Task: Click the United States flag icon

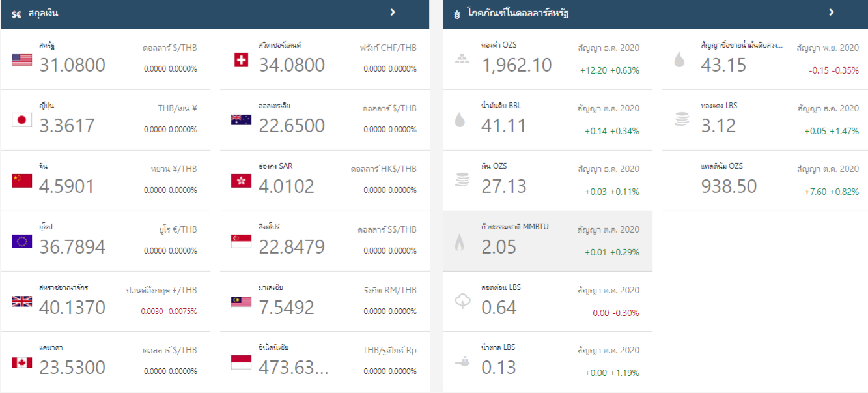Action: (x=21, y=60)
